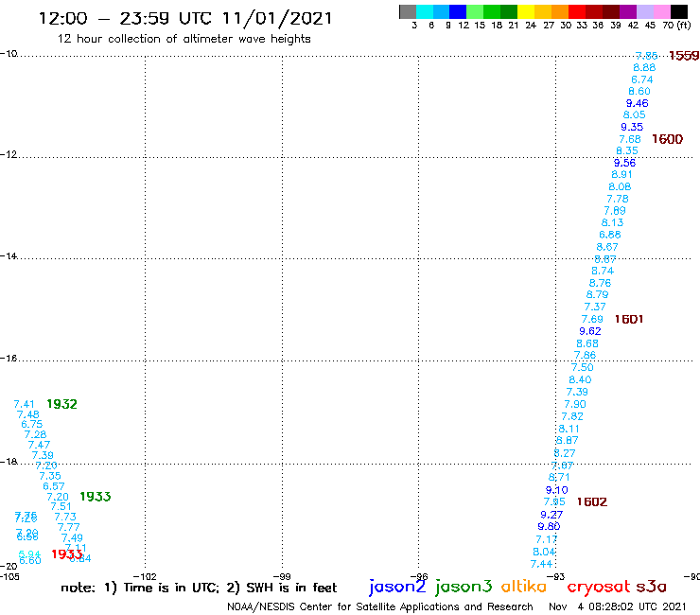This screenshot has width=700, height=615.
Task: Click the 8.60 wave height value
Action: click(x=639, y=91)
